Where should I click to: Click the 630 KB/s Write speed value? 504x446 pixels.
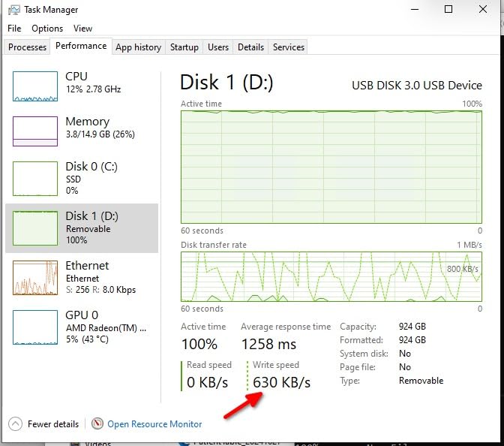point(281,382)
